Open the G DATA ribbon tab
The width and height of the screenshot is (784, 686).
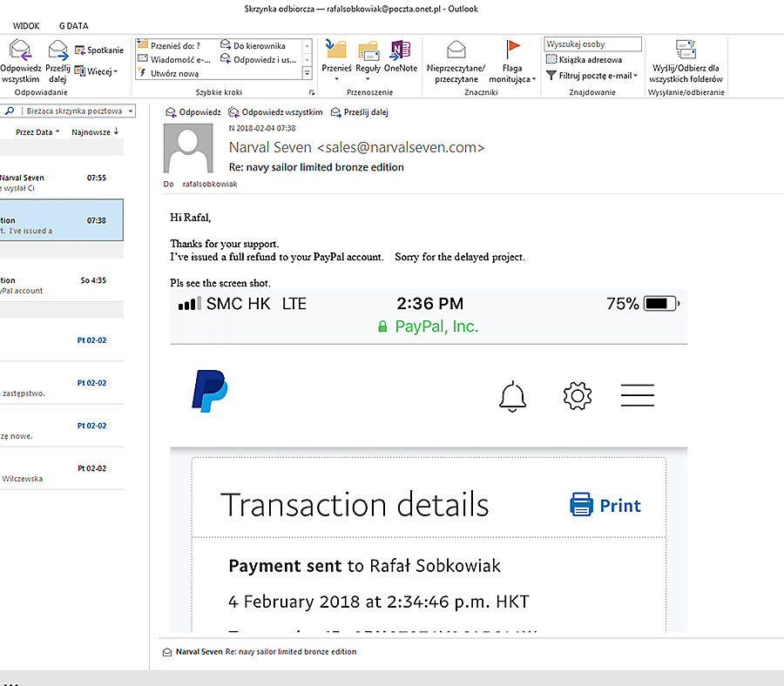73,26
